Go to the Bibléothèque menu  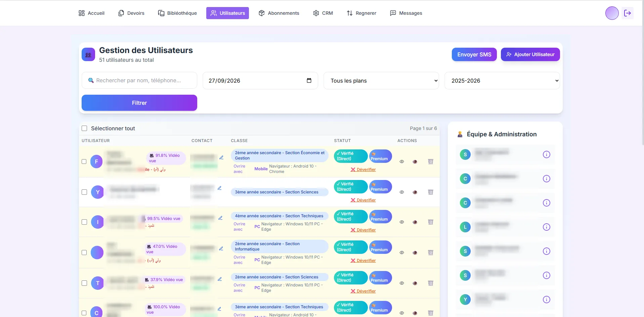pos(177,13)
